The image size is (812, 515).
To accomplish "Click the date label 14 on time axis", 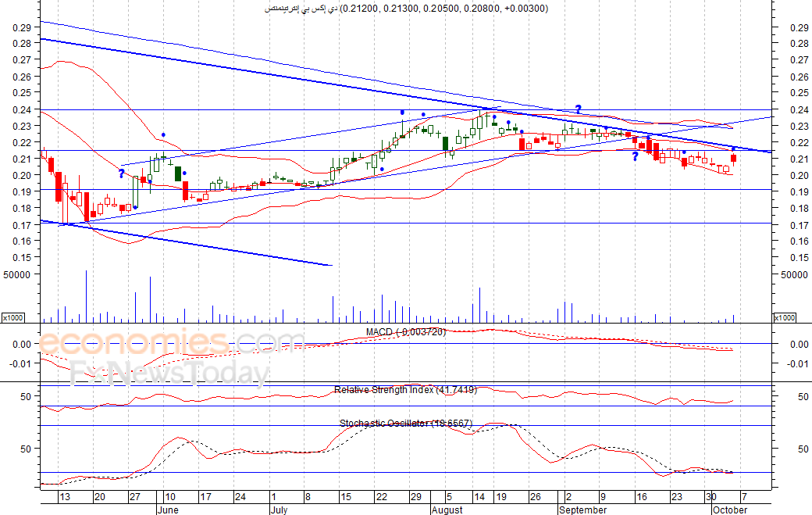I will [479, 497].
